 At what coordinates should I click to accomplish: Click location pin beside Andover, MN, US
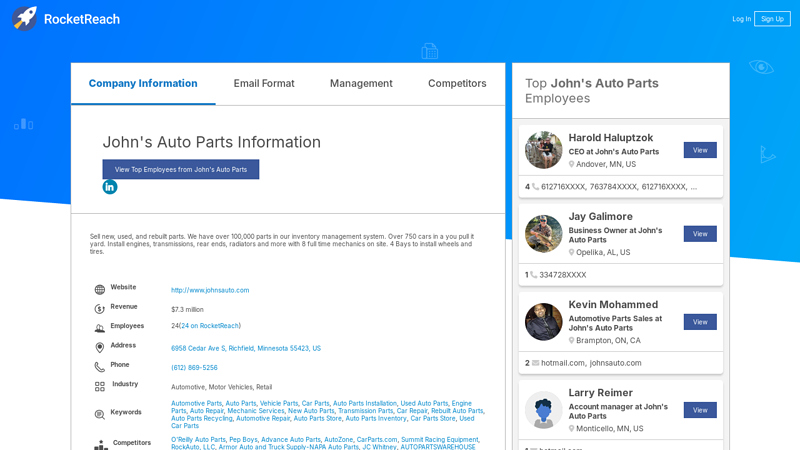[571, 164]
